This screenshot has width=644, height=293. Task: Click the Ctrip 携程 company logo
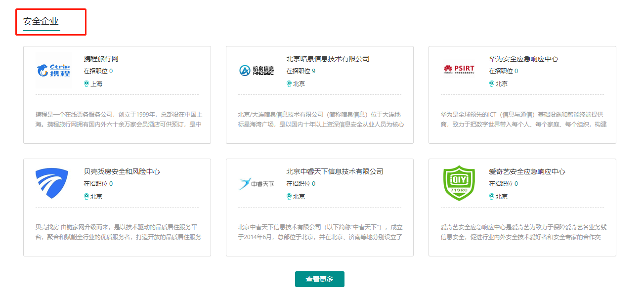53,71
